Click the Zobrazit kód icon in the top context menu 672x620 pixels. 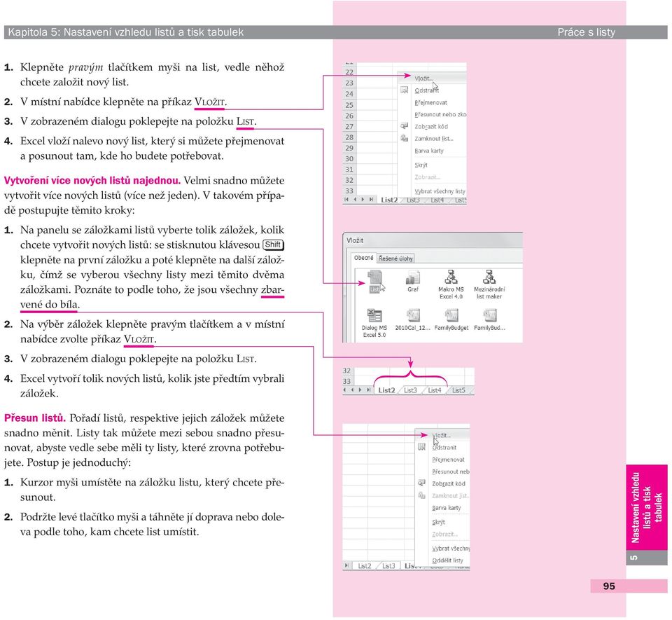click(404, 126)
